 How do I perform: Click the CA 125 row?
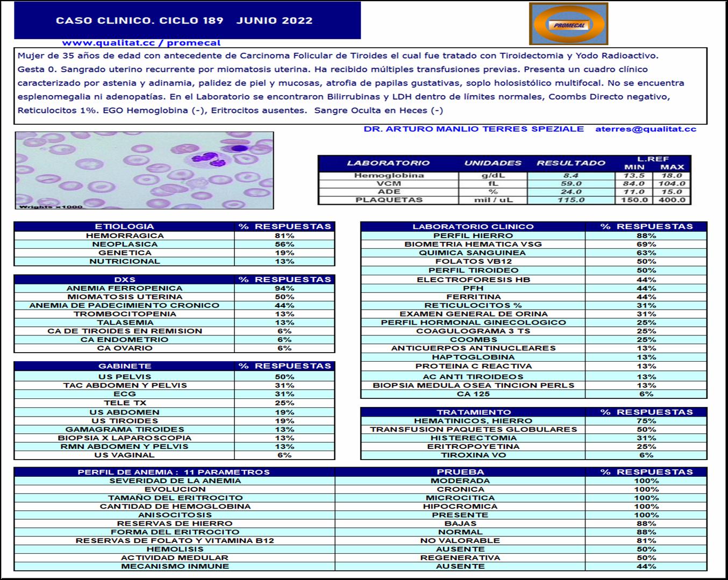coord(534,394)
